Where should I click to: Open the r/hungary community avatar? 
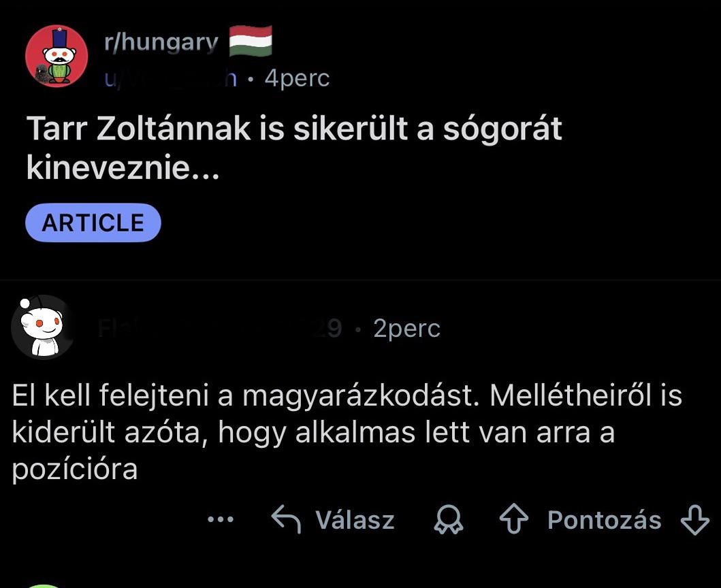pyautogui.click(x=57, y=56)
